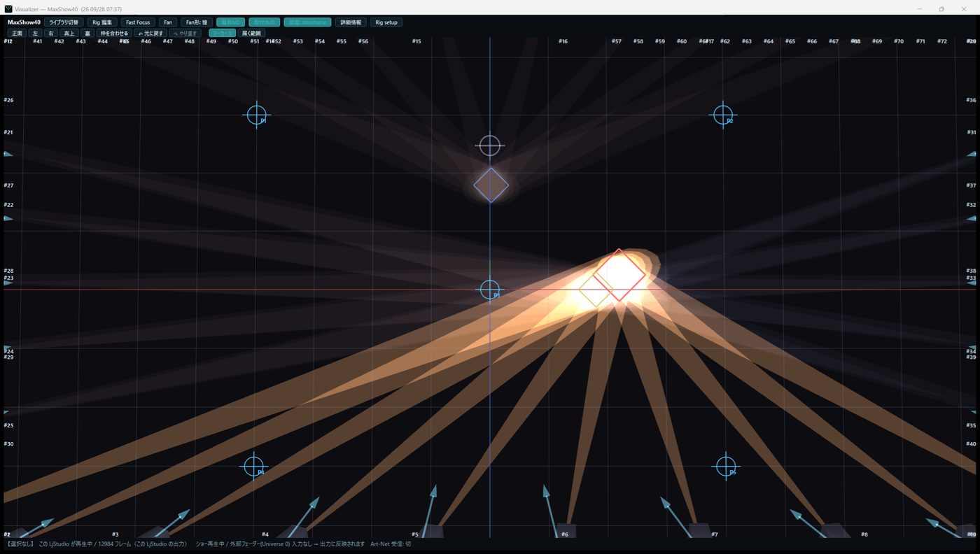Select the P2 crosshair marker
Image resolution: width=980 pixels, height=554 pixels.
(x=722, y=114)
